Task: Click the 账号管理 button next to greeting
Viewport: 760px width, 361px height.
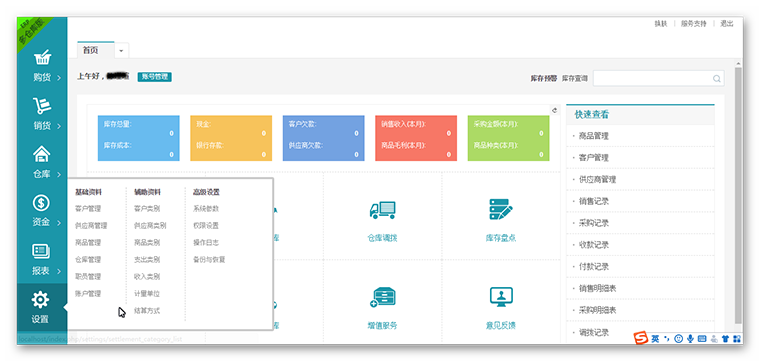Action: coord(155,77)
